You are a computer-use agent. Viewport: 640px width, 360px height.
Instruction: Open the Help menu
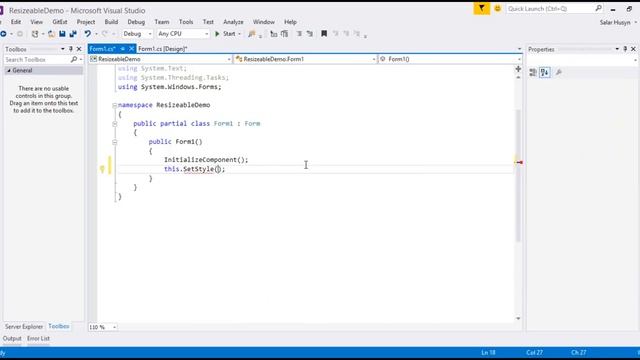[x=290, y=22]
